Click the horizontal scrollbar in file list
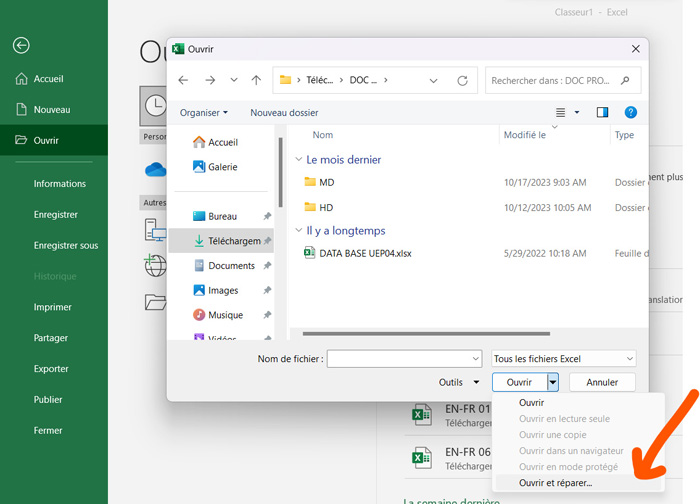Screen dimensions: 700x504 [426, 333]
